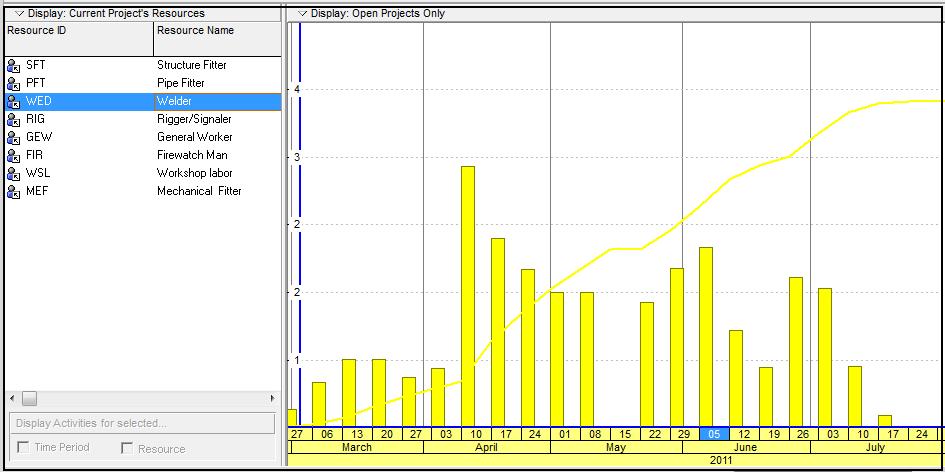Click the Display Activities for selected button
The width and height of the screenshot is (945, 472).
(142, 423)
